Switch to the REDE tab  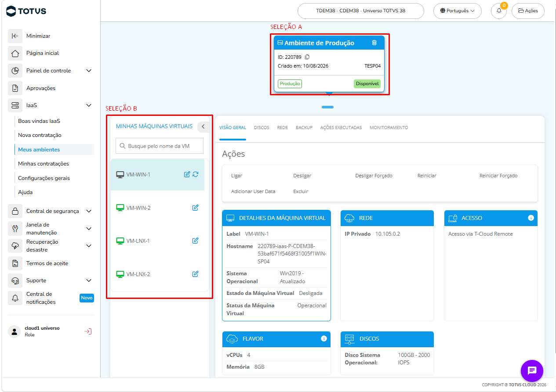[283, 128]
